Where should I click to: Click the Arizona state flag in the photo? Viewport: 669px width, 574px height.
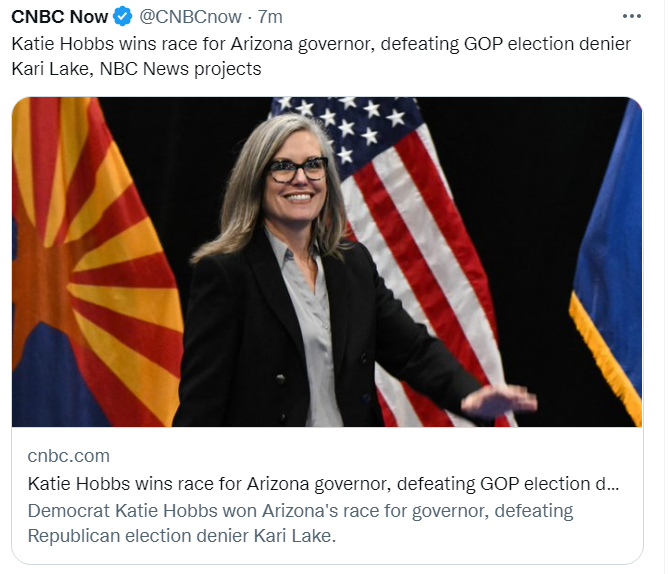point(94,262)
